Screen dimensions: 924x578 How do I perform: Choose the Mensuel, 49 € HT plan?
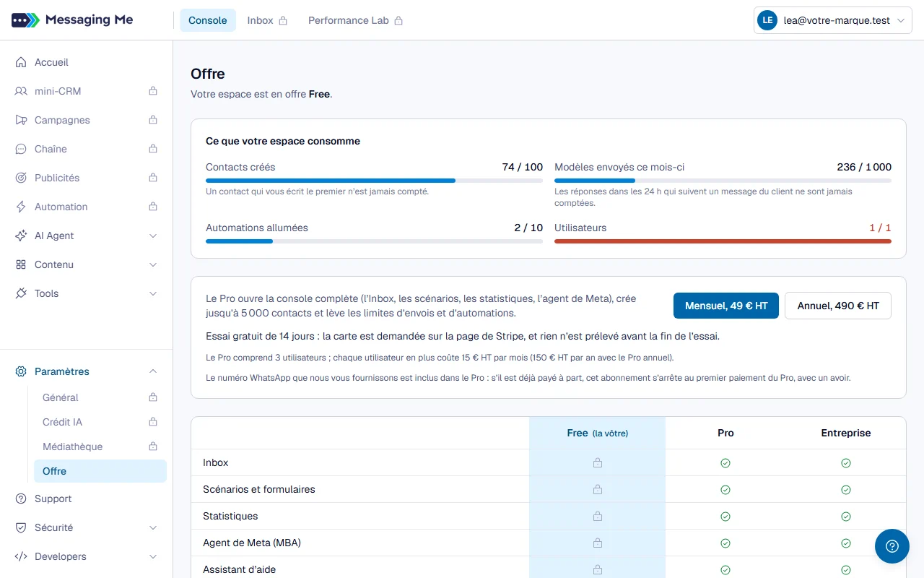(x=726, y=306)
